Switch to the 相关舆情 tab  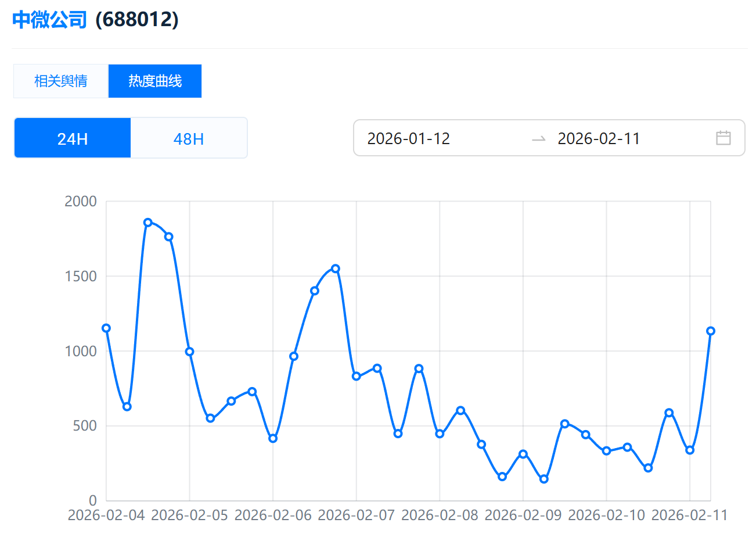tap(61, 81)
